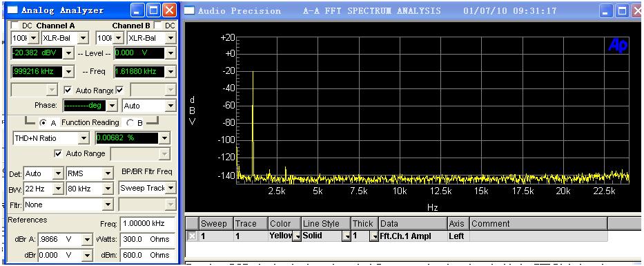Click the References Freq 1.00000 kHz field
The height and width of the screenshot is (266, 644).
148,224
